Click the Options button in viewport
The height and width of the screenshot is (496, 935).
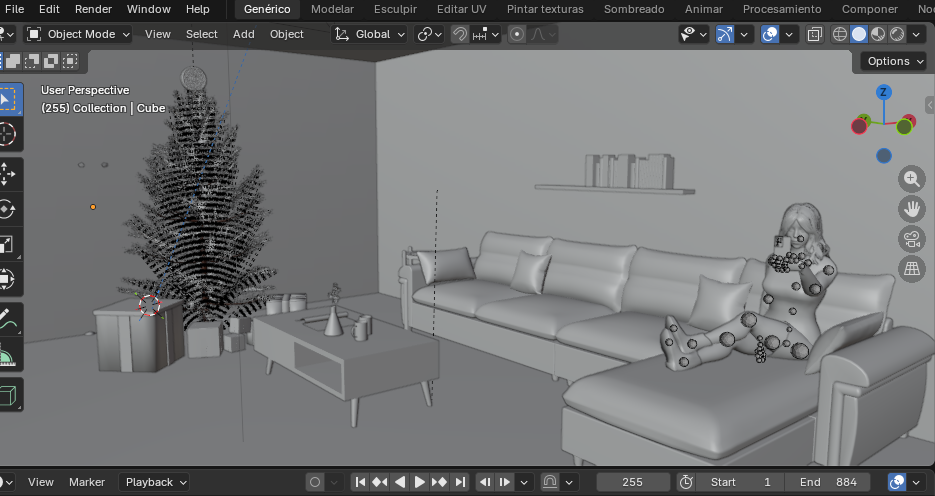[x=894, y=61]
